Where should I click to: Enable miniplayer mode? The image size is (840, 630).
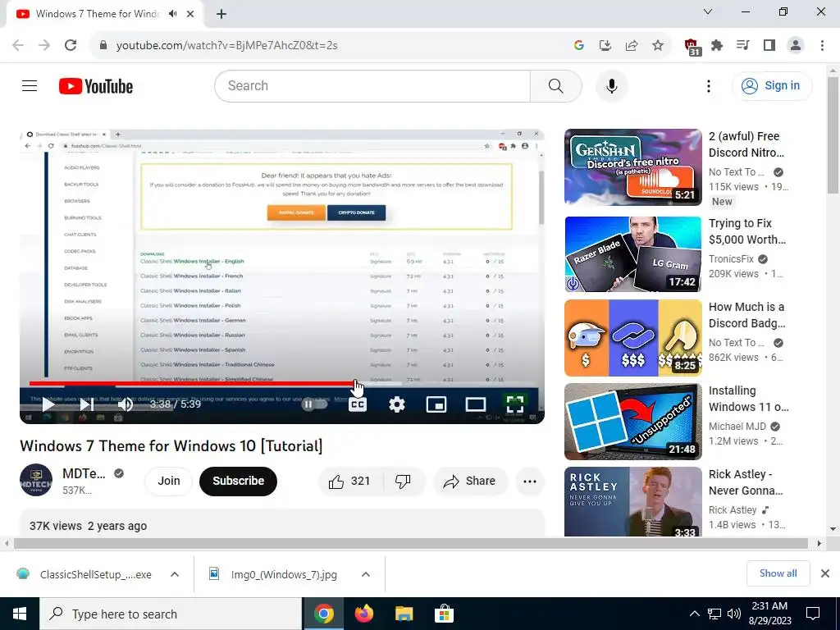point(436,404)
